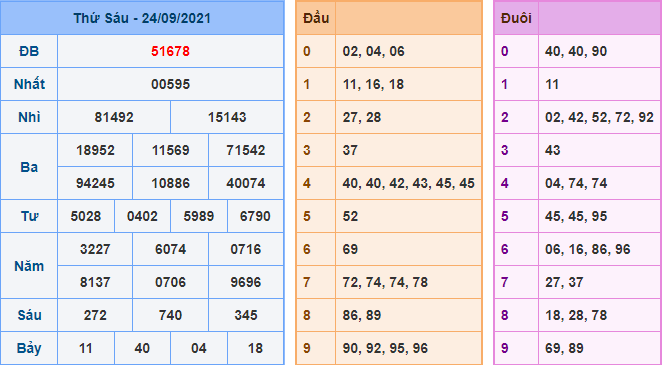Select fifth prize number 3227

click(95, 249)
